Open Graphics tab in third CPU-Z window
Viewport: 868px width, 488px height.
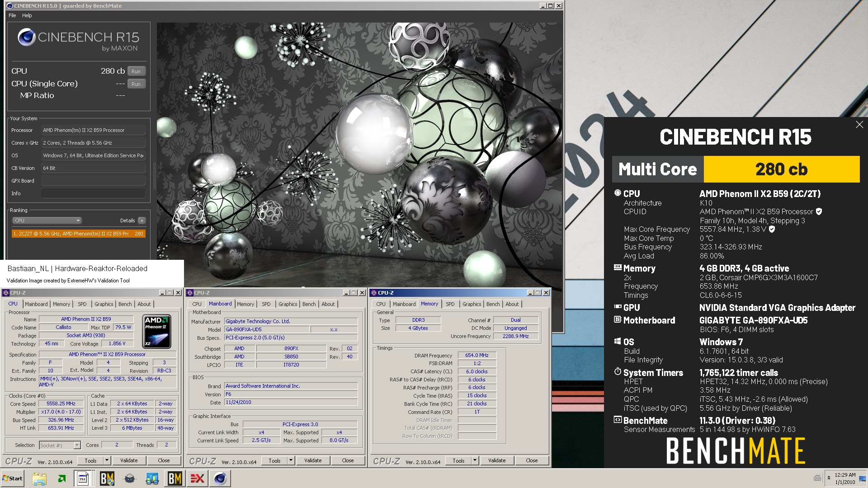(472, 304)
